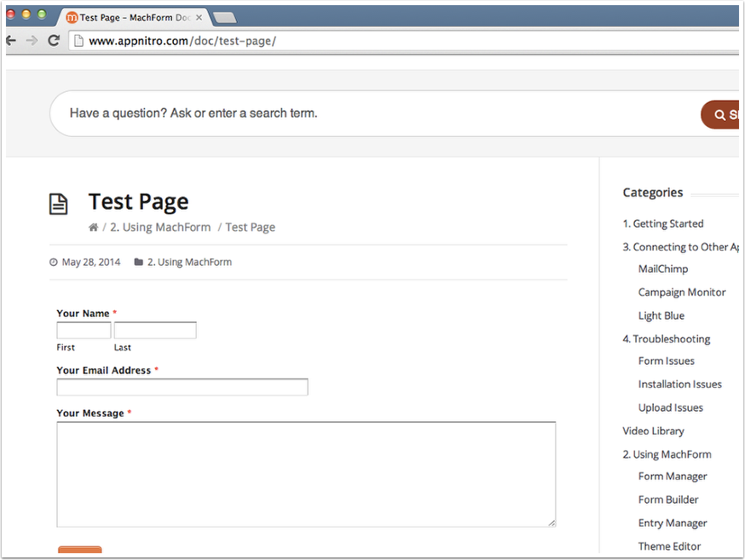This screenshot has width=745, height=560.
Task: Select the Test Page - MachForm tab
Action: (x=136, y=18)
